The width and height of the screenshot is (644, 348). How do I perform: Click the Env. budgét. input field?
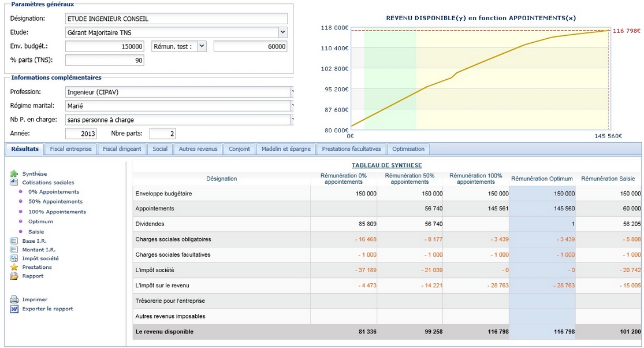(105, 46)
